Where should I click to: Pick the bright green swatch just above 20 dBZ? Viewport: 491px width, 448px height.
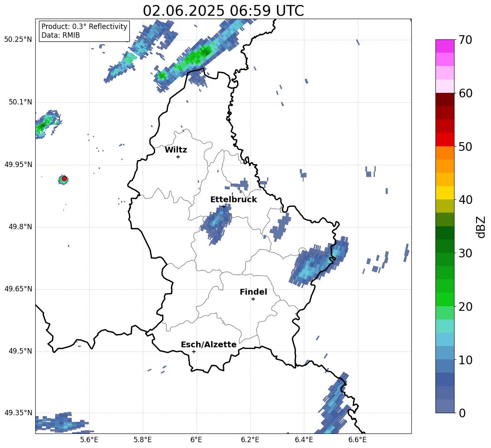tap(445, 299)
